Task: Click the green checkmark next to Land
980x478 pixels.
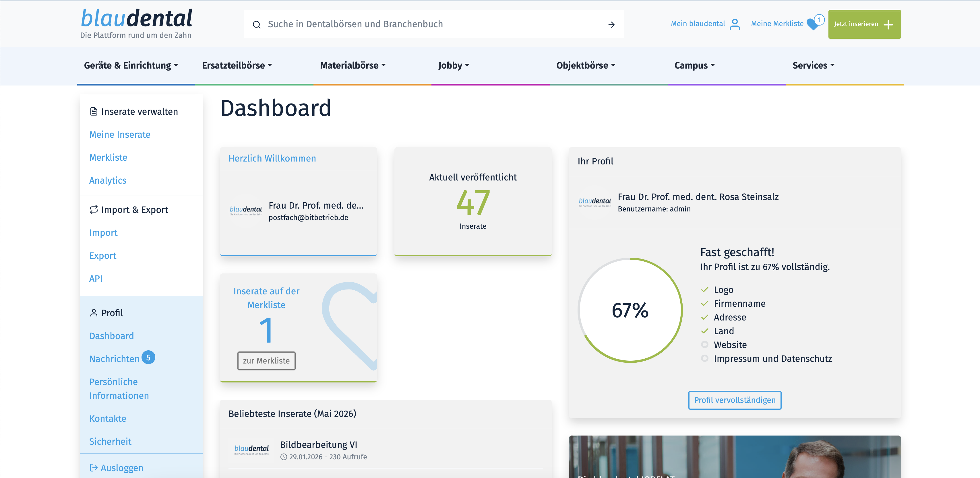Action: tap(704, 331)
